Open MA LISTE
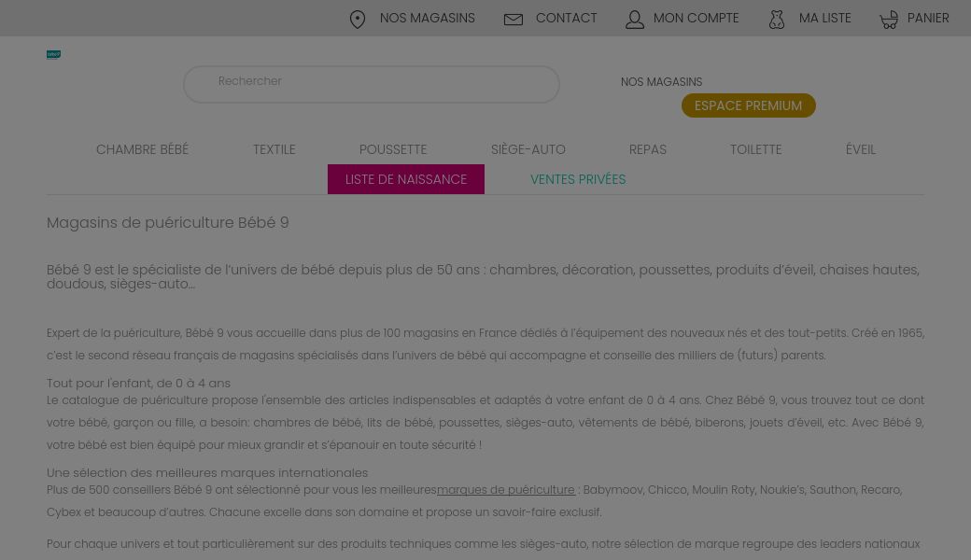Image resolution: width=971 pixels, height=560 pixels. tap(824, 19)
